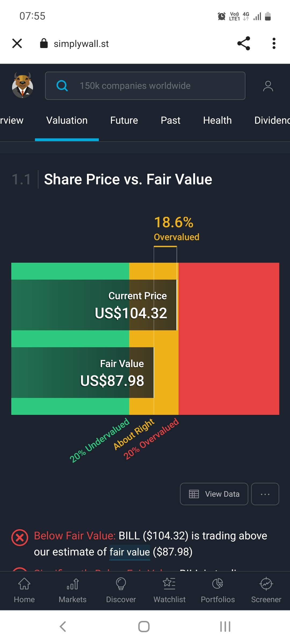Viewport: 290px width, 644px height.
Task: Switch to the Future tab
Action: click(x=124, y=120)
